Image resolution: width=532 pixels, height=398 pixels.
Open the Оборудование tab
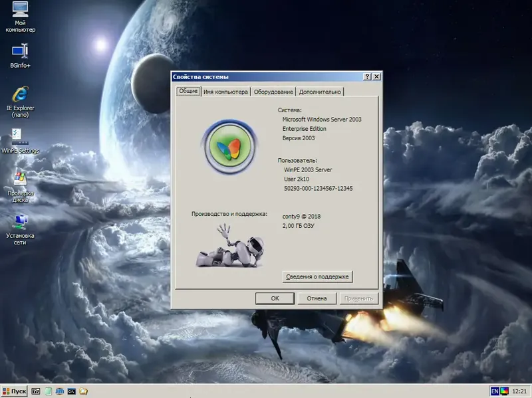click(x=273, y=92)
